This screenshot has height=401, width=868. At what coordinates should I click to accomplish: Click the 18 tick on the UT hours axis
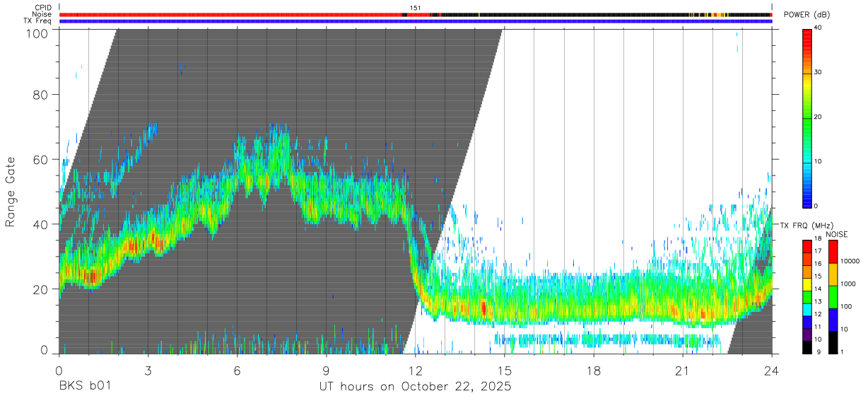point(594,370)
